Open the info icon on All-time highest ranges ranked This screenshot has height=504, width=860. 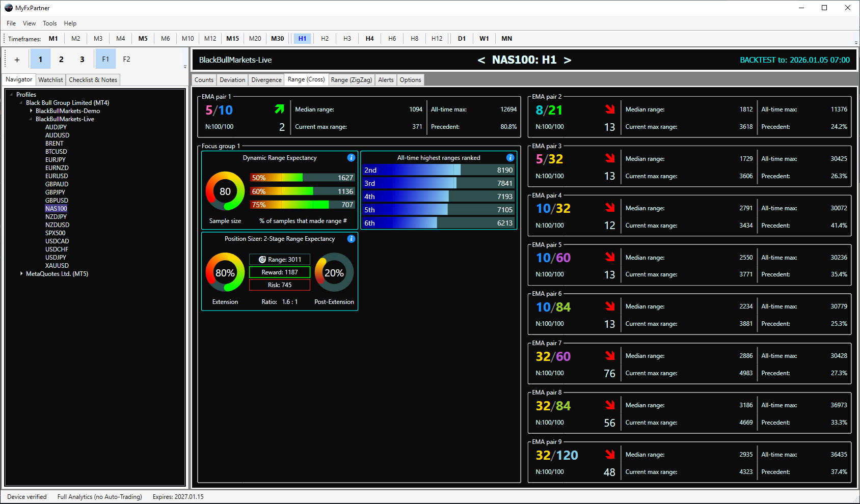[510, 158]
